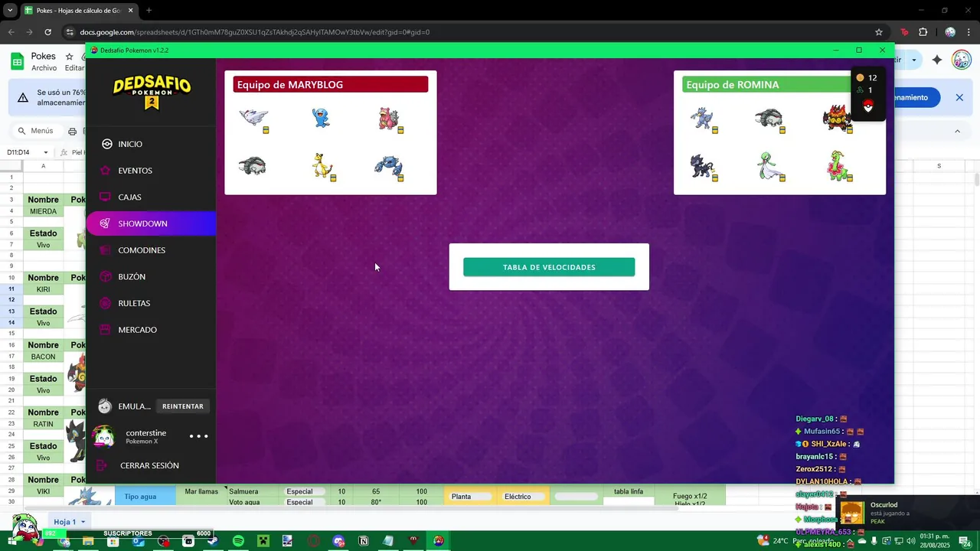Open the MERCADO section
Image resolution: width=980 pixels, height=551 pixels.
click(151, 330)
